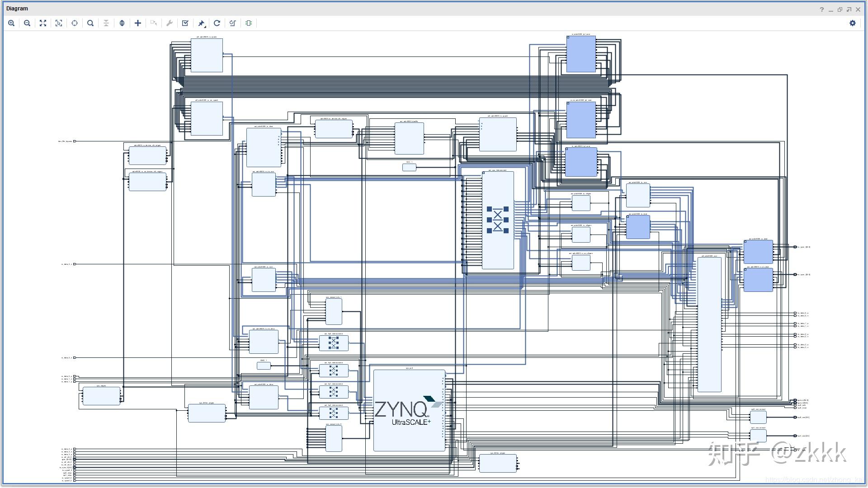Viewport: 868px width, 488px height.
Task: Open diagram settings gear icon
Action: pos(853,23)
